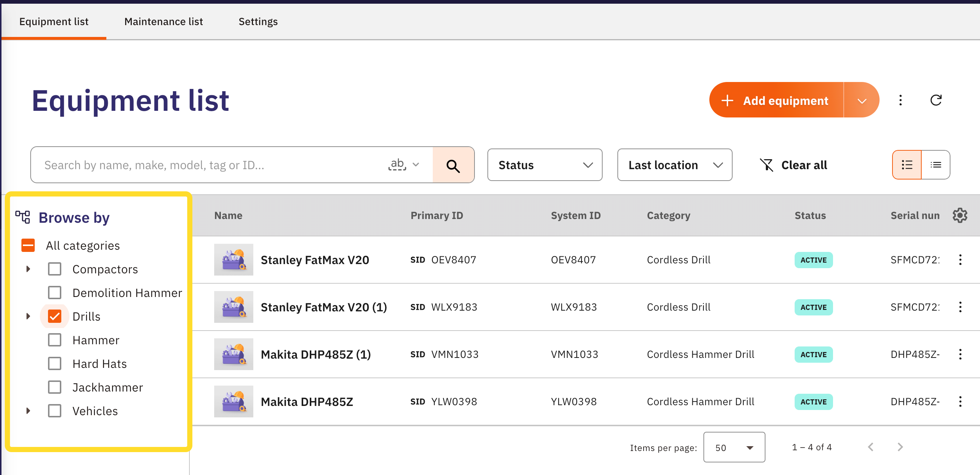980x475 pixels.
Task: Expand the Drills tree node
Action: (28, 316)
